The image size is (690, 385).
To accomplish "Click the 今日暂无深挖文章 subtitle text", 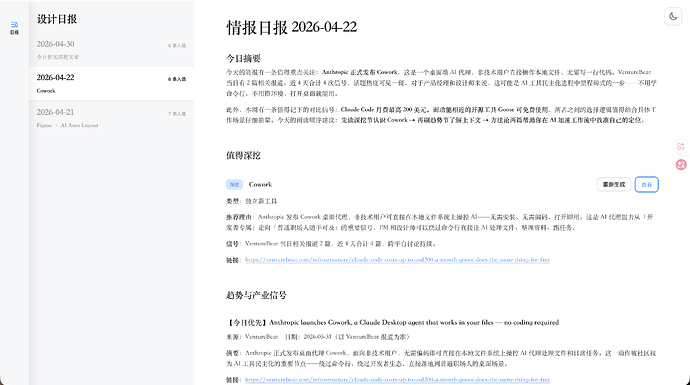I will click(x=58, y=57).
